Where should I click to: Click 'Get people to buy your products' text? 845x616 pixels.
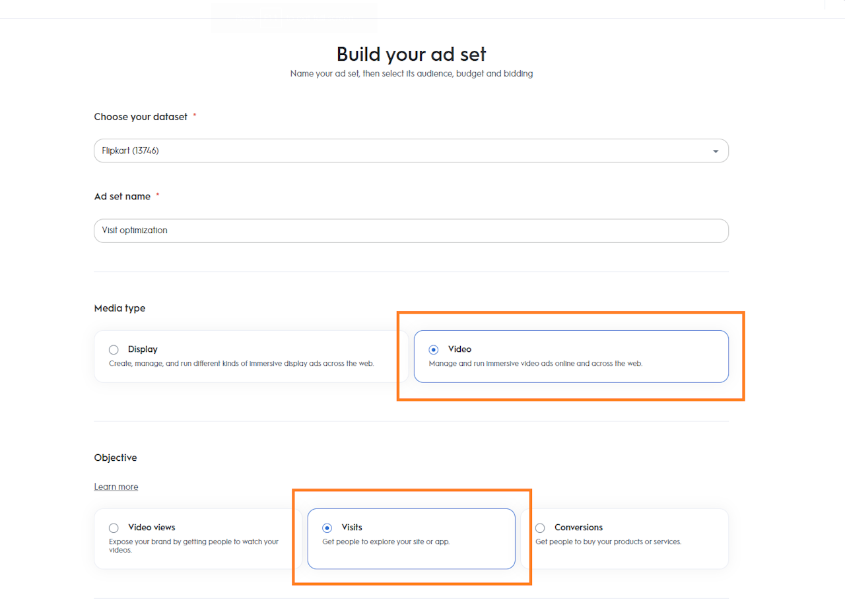point(608,541)
